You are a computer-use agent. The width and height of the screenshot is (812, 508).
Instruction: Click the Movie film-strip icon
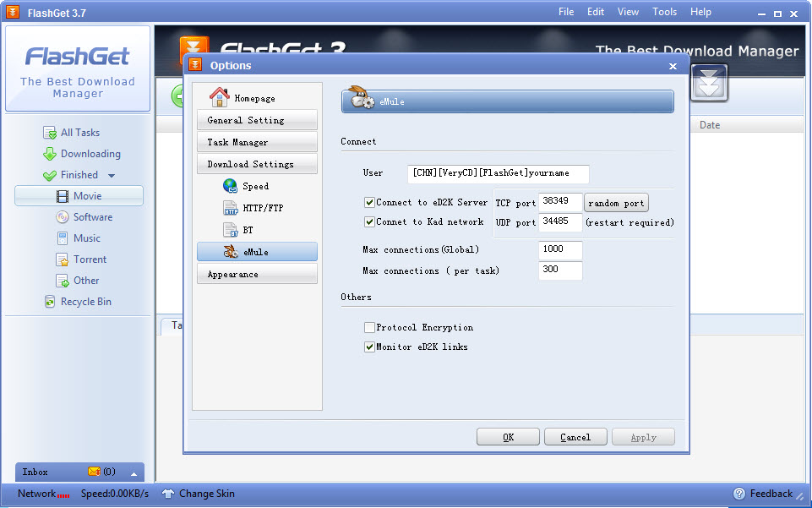tap(63, 196)
